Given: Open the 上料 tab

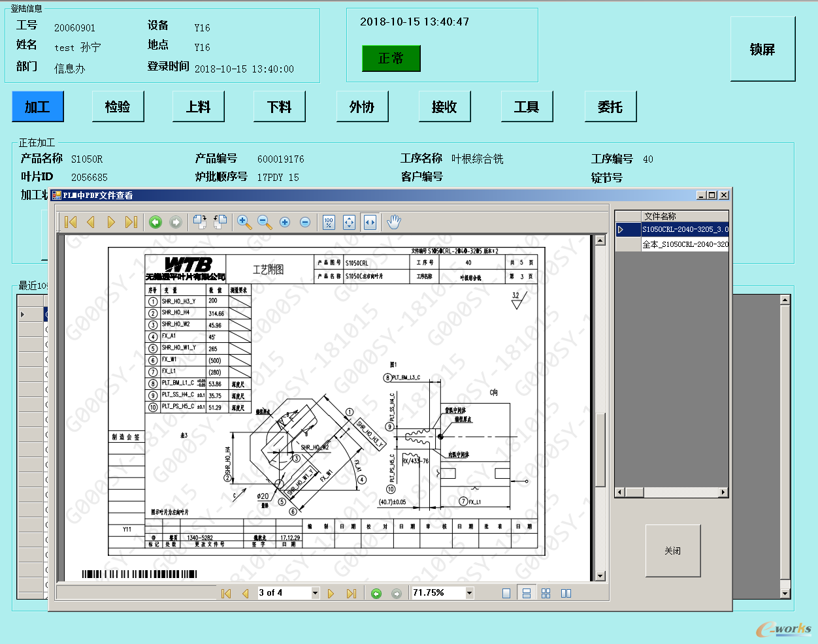Looking at the screenshot, I should [x=199, y=106].
